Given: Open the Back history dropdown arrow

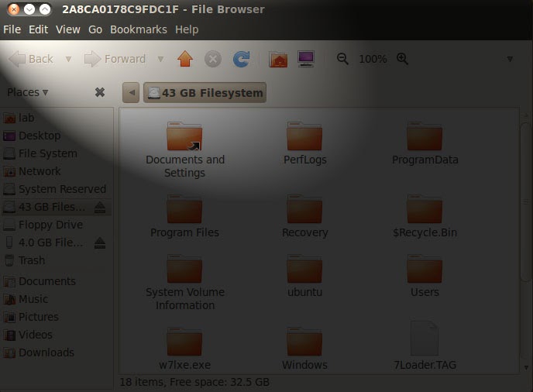Looking at the screenshot, I should click(x=68, y=59).
